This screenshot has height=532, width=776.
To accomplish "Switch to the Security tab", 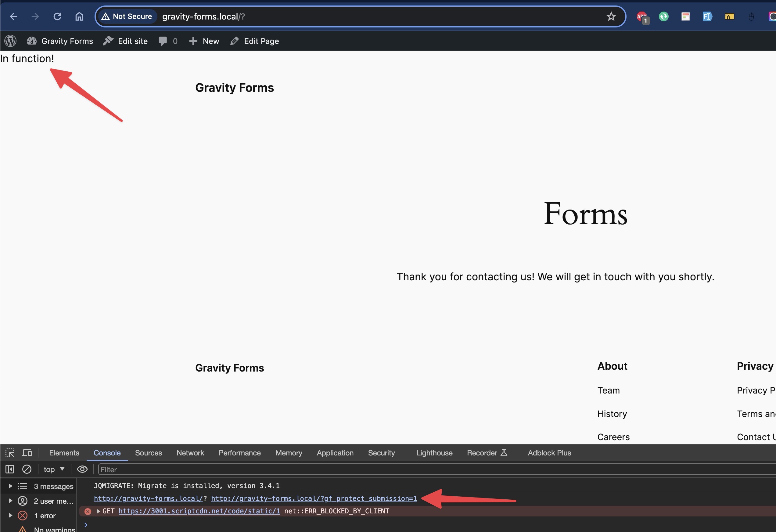I will click(x=381, y=453).
